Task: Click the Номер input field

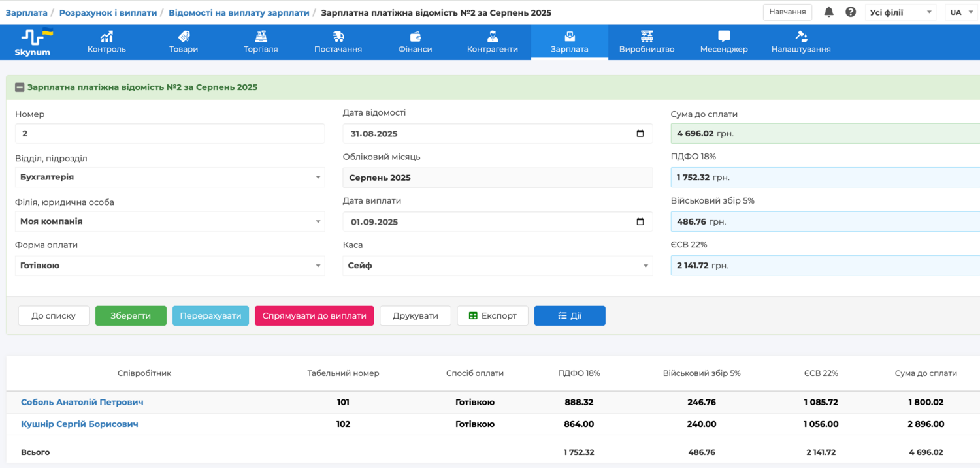Action: click(170, 133)
